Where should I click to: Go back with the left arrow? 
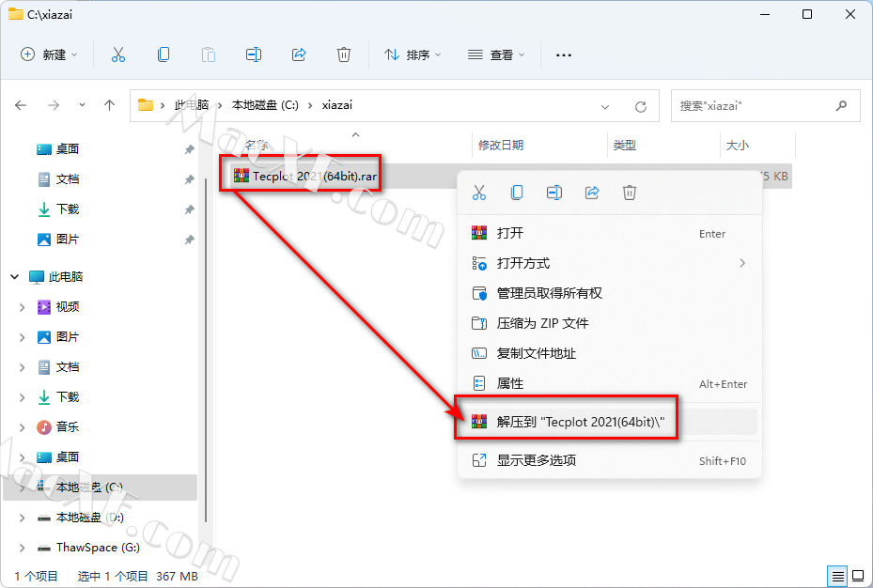(21, 105)
